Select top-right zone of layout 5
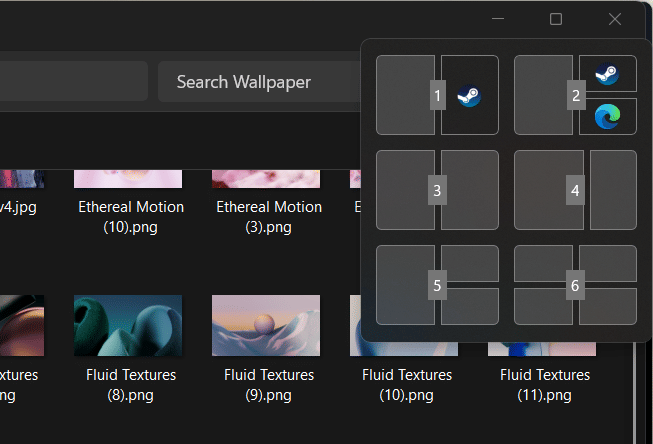 click(470, 263)
